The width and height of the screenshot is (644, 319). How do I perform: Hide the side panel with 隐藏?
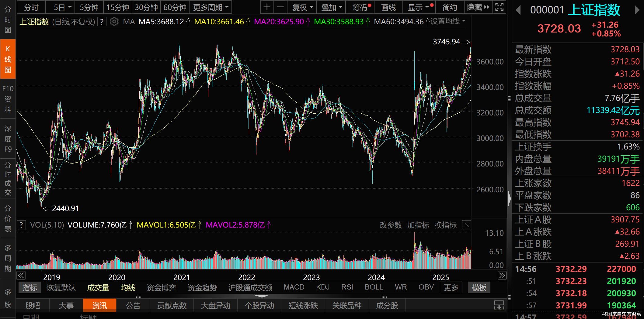coord(478,7)
